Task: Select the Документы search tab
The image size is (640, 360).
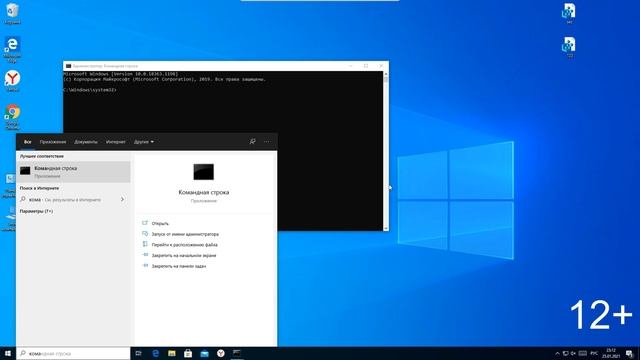Action: tap(86, 142)
